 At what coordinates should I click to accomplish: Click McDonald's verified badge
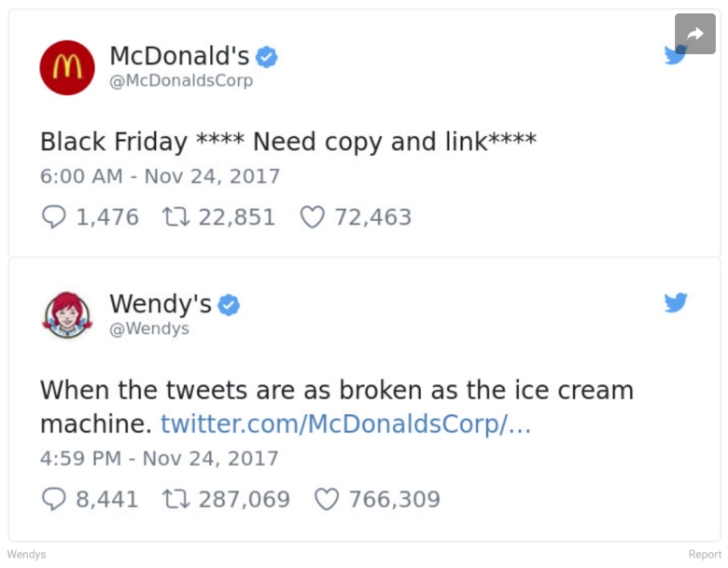coord(267,58)
